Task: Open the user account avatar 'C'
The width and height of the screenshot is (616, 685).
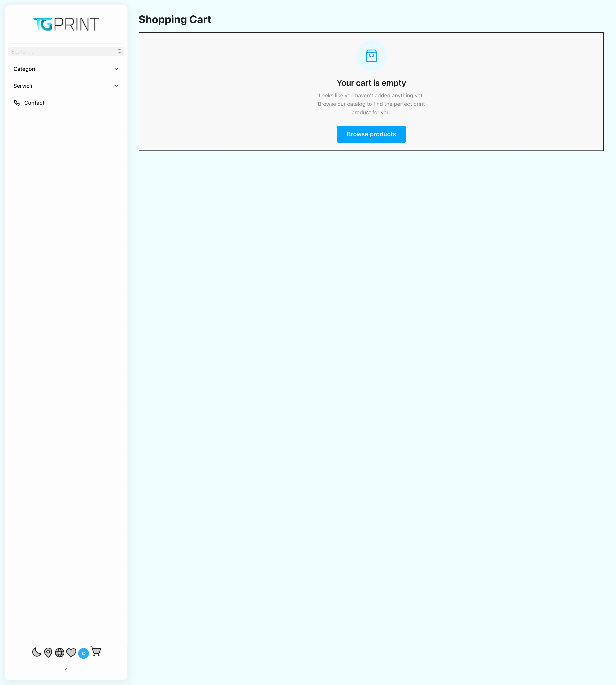Action: 84,653
